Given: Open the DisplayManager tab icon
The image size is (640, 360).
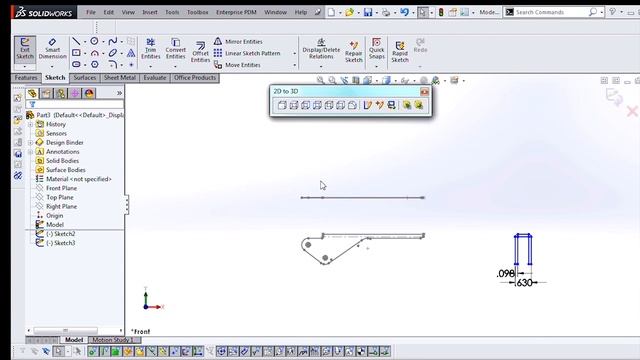Looking at the screenshot, I should point(89,93).
